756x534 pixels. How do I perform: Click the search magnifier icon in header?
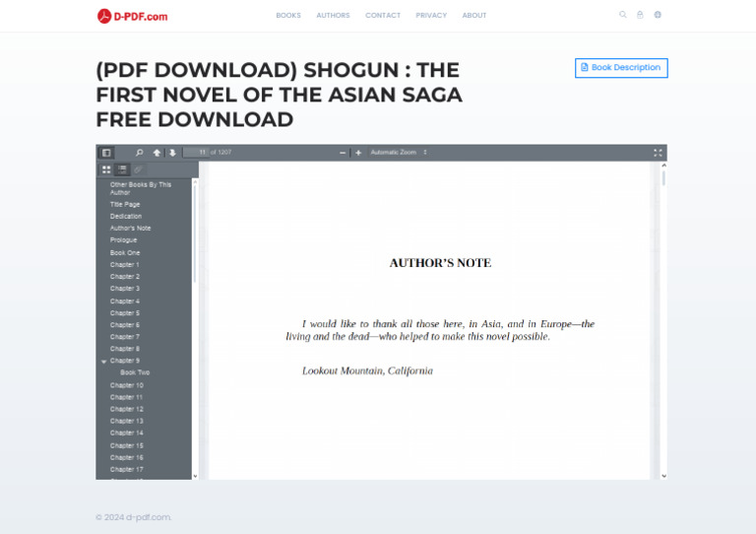click(623, 15)
